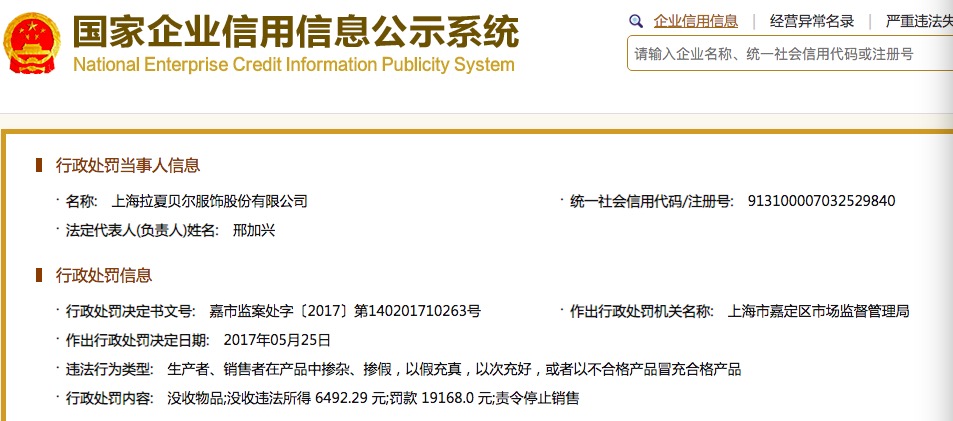Focus the enterprise name search field

[790, 53]
